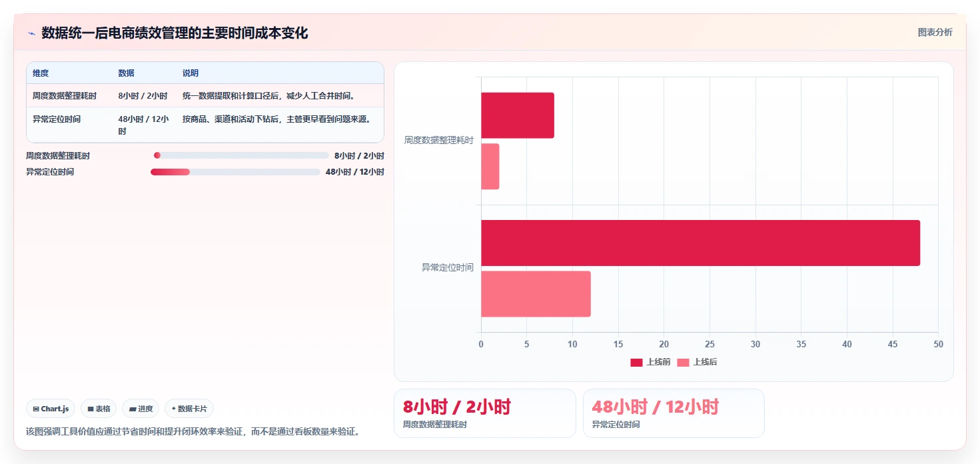Toggle the 上线前 legend entry
This screenshot has width=980, height=464.
(650, 362)
